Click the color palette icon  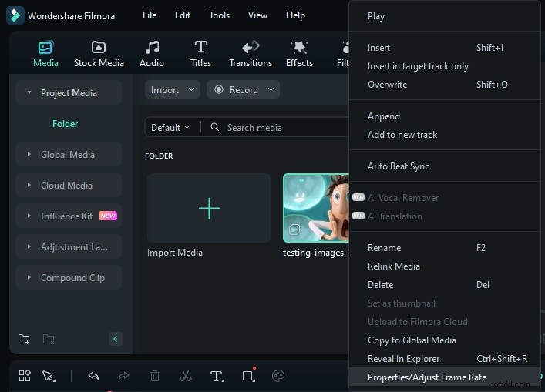(278, 376)
